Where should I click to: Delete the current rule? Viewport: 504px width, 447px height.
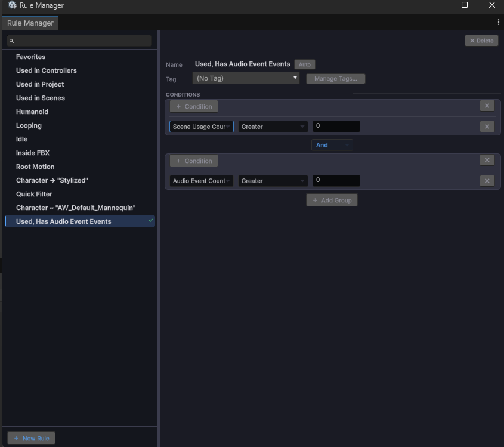[481, 41]
